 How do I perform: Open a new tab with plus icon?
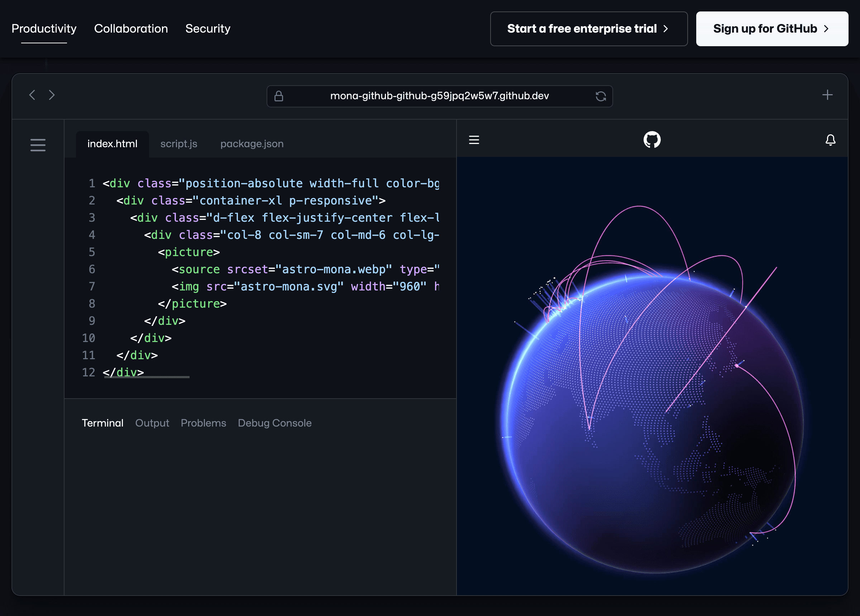(827, 95)
